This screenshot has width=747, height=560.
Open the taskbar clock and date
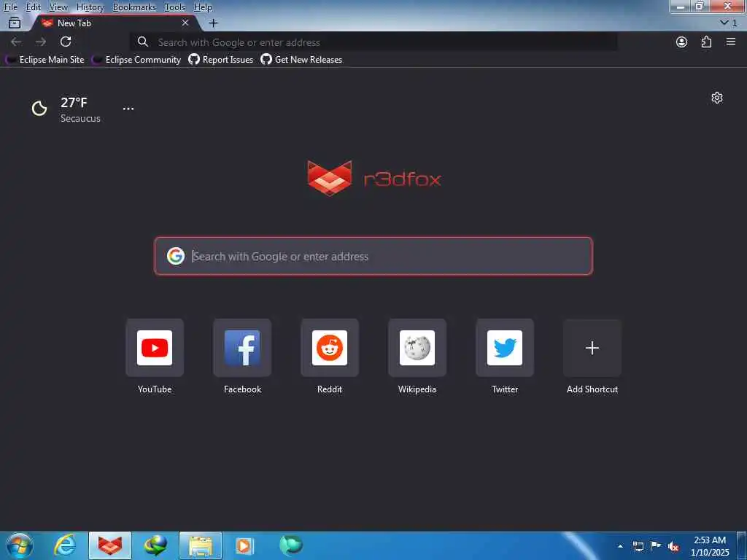click(x=710, y=546)
